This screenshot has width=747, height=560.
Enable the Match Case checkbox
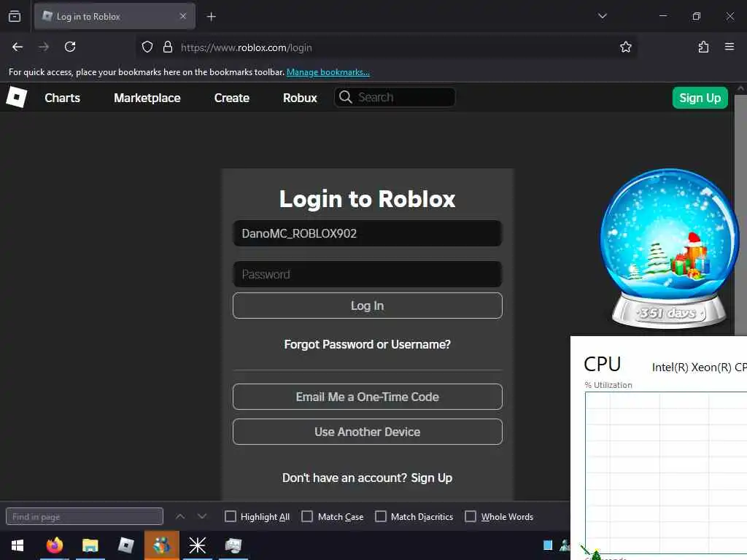pos(307,516)
